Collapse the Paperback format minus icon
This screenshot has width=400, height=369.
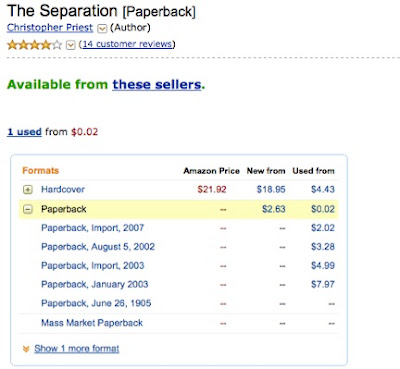click(28, 209)
